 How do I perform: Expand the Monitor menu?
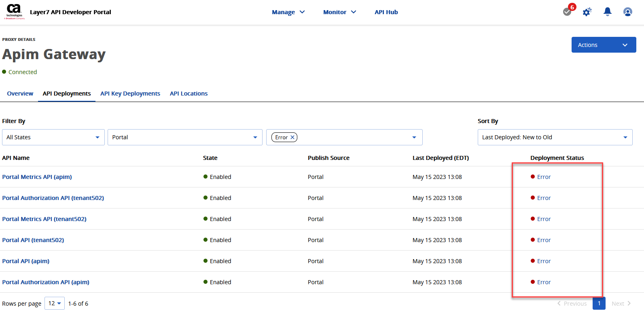339,12
